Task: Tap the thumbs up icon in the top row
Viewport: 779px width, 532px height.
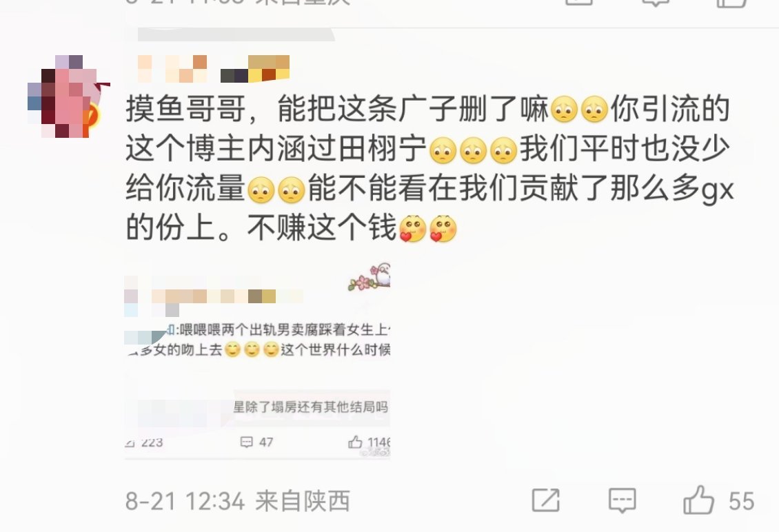Action: (731, 3)
